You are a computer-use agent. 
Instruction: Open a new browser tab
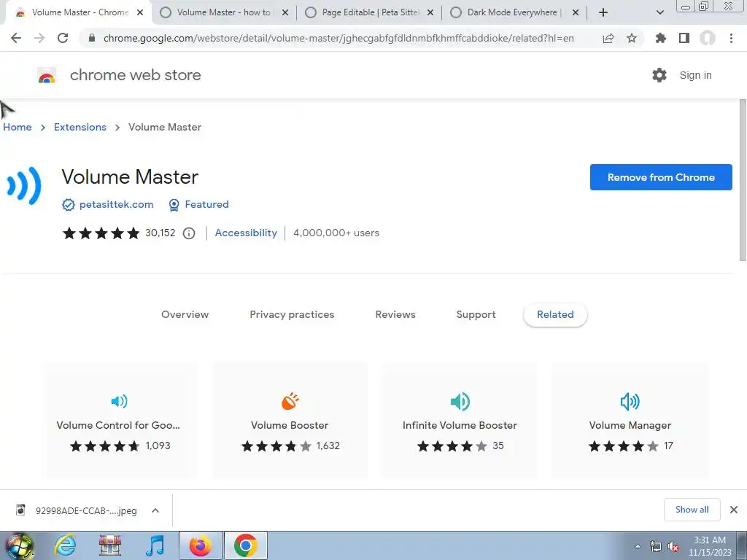(x=603, y=12)
